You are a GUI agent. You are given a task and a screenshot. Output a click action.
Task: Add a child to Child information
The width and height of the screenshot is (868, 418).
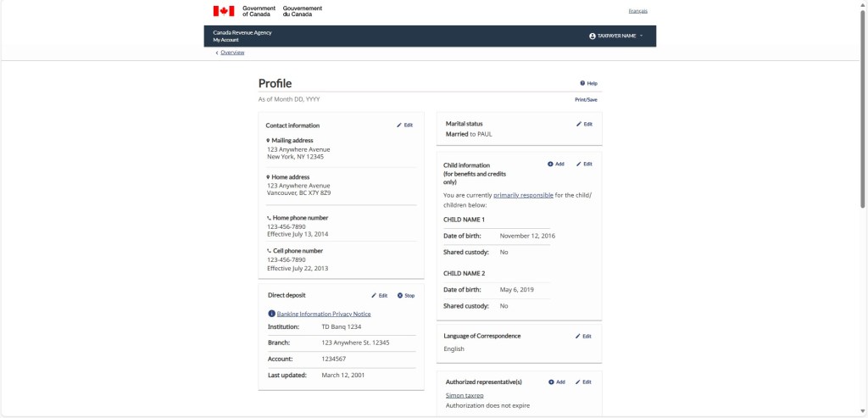pyautogui.click(x=556, y=164)
